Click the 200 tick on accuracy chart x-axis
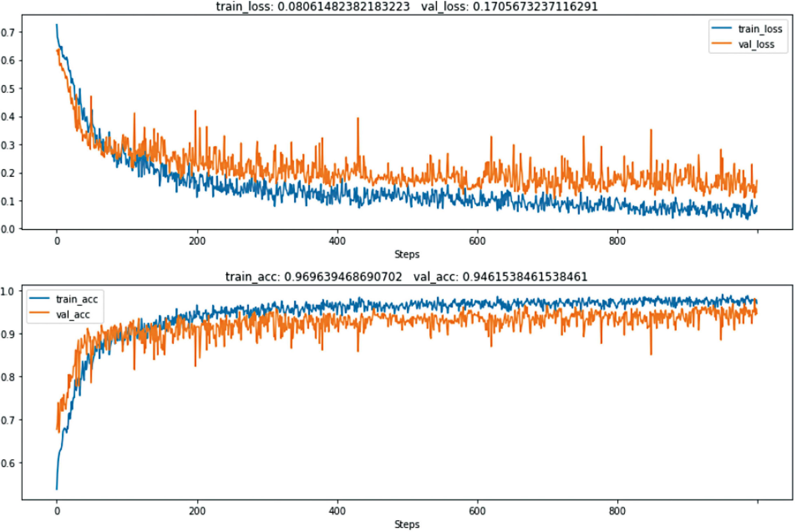This screenshot has width=795, height=532. [197, 511]
